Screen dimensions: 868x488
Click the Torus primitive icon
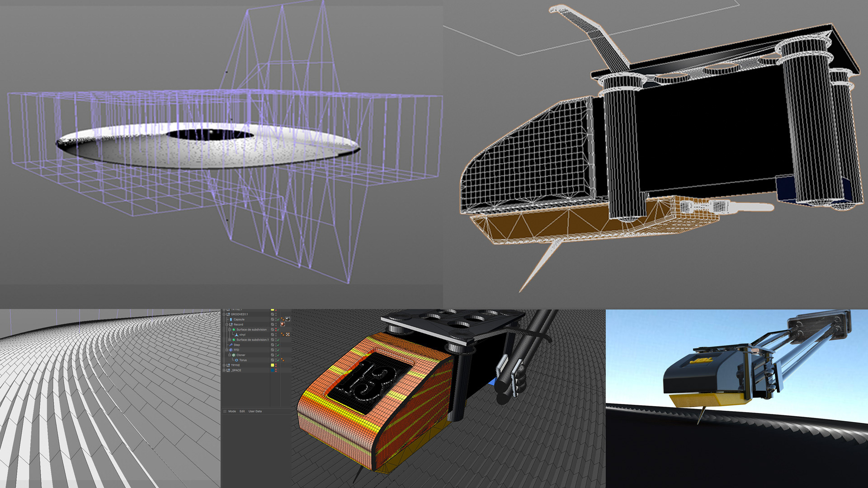coord(236,360)
